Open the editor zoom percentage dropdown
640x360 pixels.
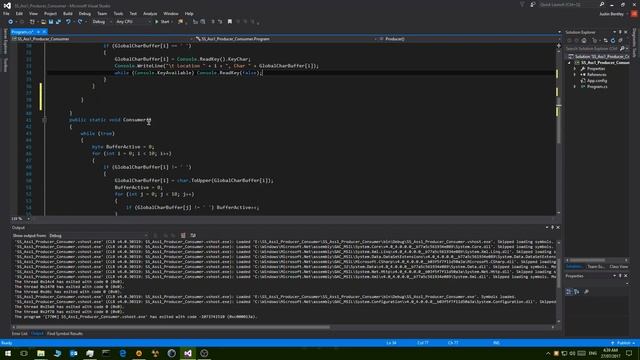click(x=20, y=219)
